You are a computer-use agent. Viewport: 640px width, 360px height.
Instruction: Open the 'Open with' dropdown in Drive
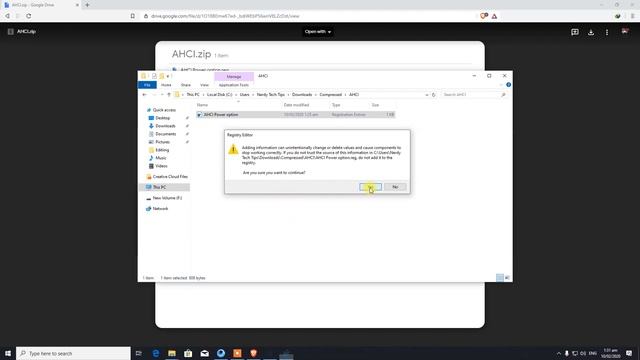click(318, 32)
